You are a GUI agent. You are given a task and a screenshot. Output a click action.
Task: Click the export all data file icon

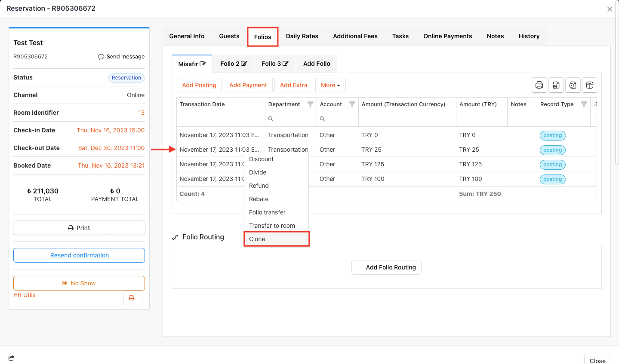(556, 85)
